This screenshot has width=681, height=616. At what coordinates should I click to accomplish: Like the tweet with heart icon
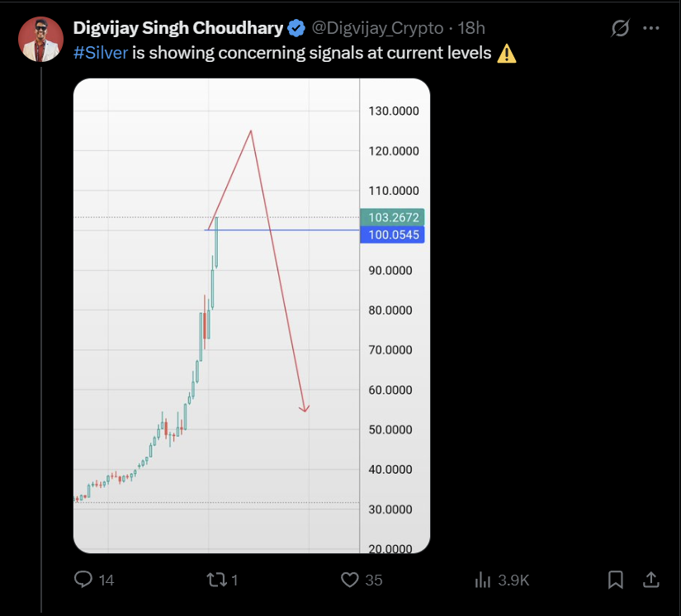350,580
